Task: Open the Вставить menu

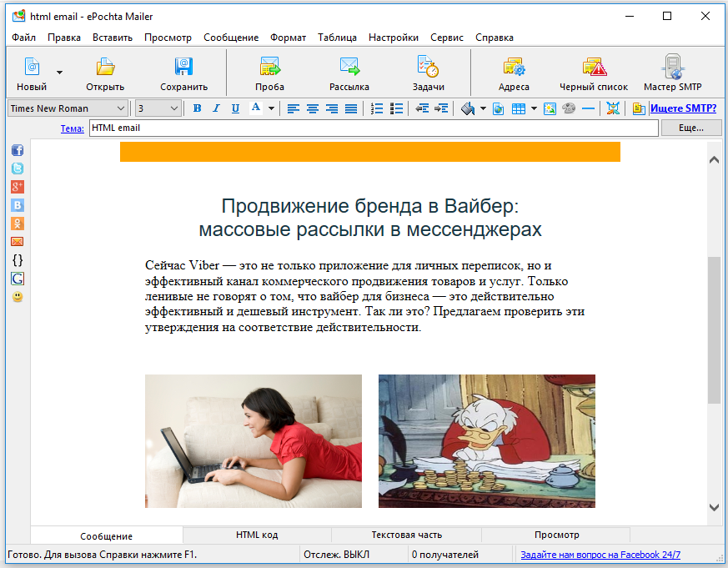Action: [x=113, y=38]
